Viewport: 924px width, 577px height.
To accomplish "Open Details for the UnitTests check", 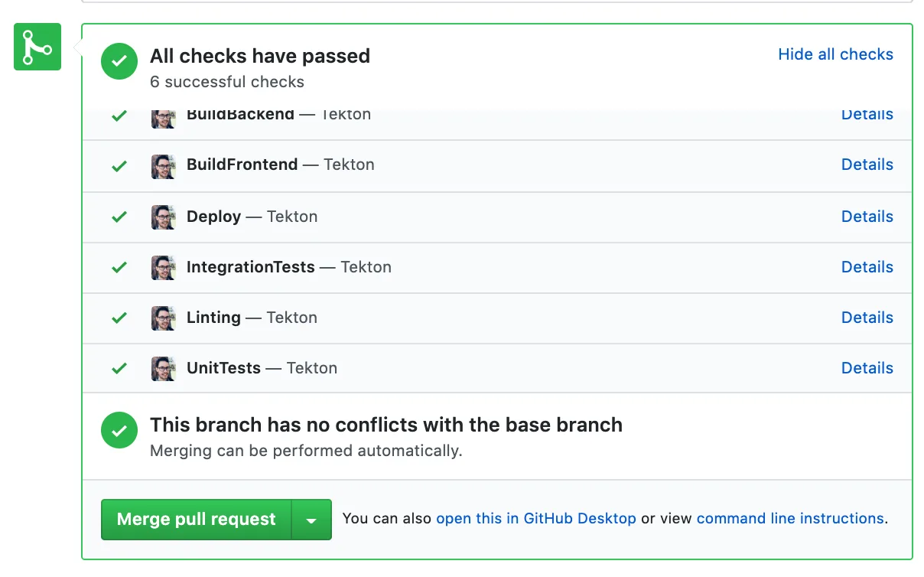I will [x=867, y=368].
